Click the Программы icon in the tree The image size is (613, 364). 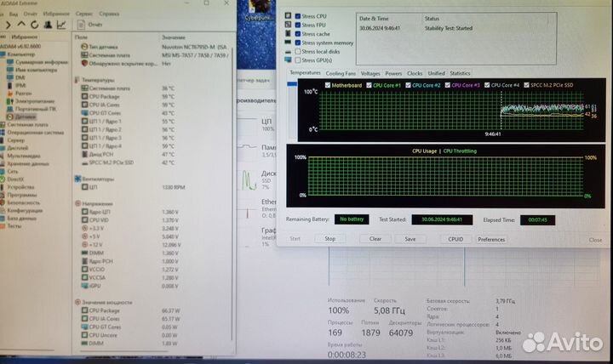pyautogui.click(x=3, y=195)
